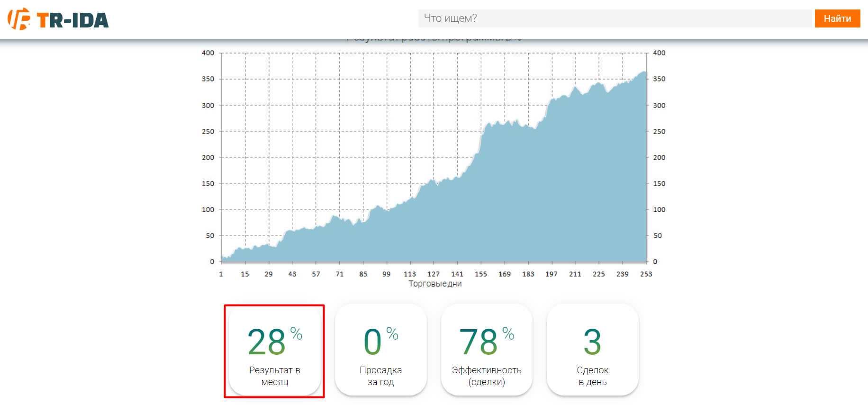Click the TR-IDA logo
This screenshot has height=405, width=868.
[58, 19]
